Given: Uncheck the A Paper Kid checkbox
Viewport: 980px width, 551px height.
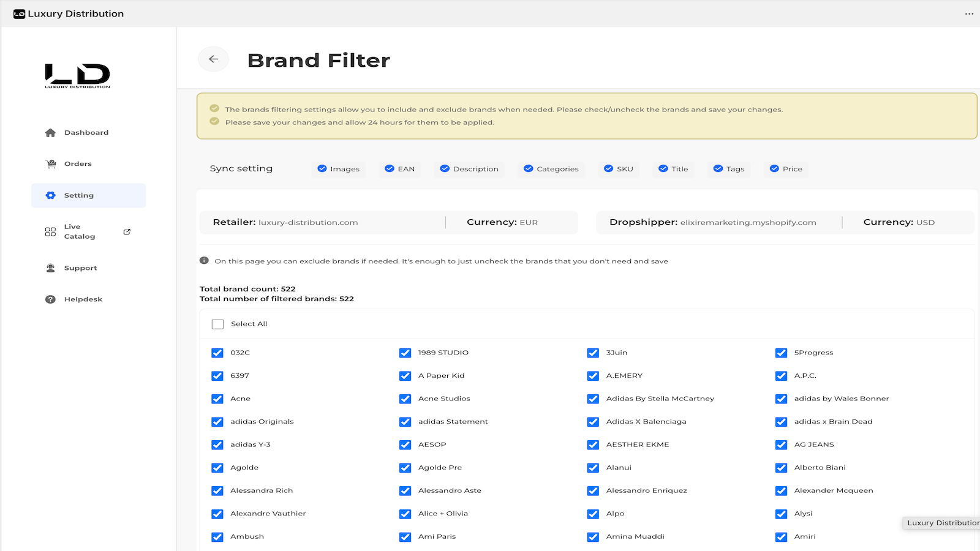Looking at the screenshot, I should [405, 376].
